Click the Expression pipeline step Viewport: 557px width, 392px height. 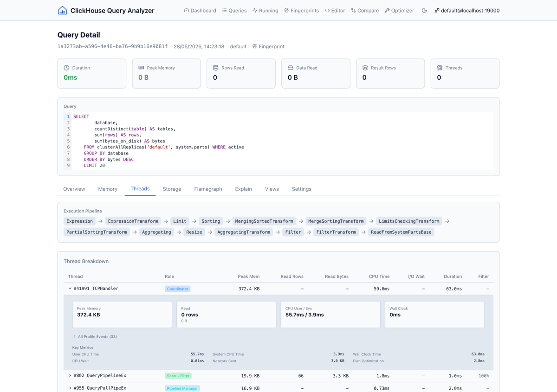pos(79,221)
